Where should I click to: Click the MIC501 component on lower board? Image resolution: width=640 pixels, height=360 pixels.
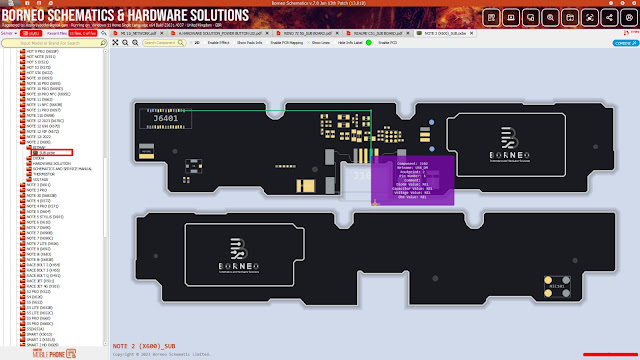point(557,287)
